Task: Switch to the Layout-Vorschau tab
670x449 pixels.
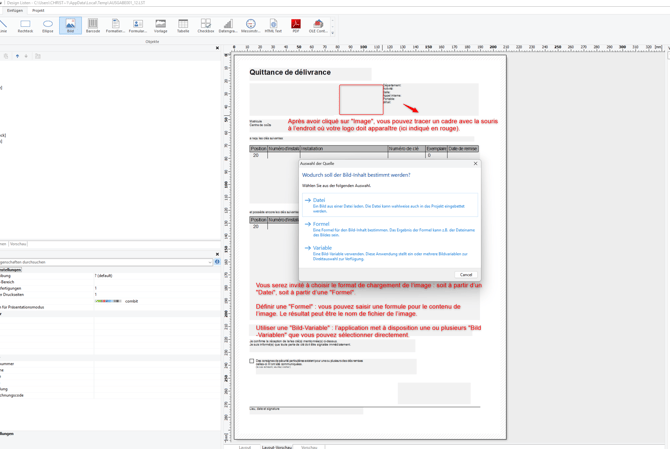Action: click(277, 447)
